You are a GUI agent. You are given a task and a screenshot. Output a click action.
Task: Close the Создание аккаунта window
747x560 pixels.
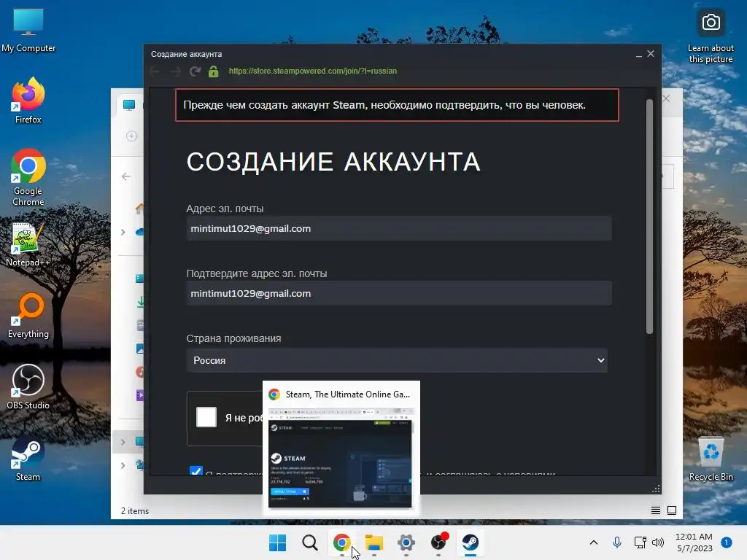point(651,54)
